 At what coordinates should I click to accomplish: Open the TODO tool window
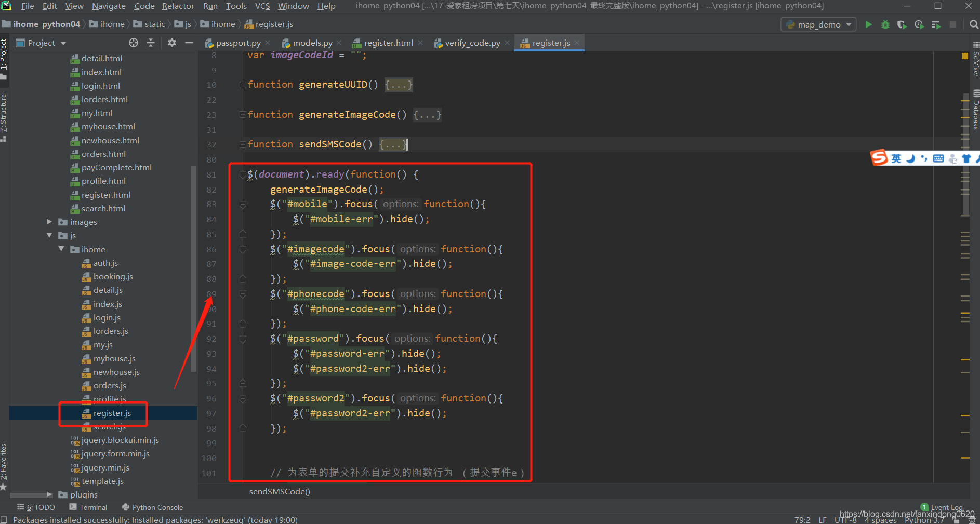[36, 507]
